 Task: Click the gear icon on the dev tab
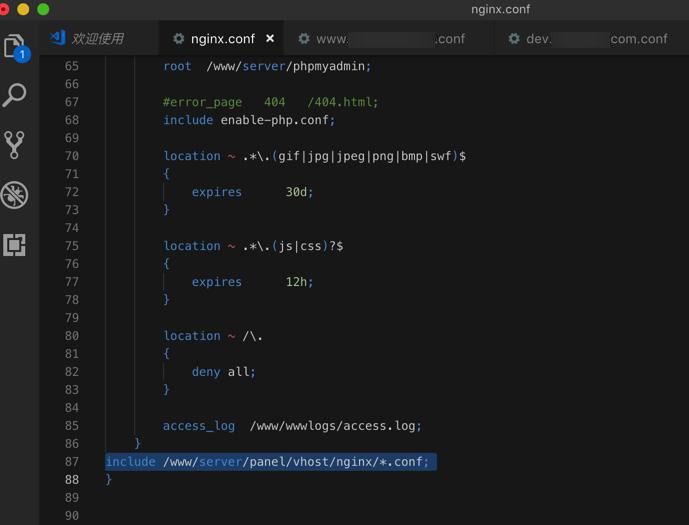514,39
